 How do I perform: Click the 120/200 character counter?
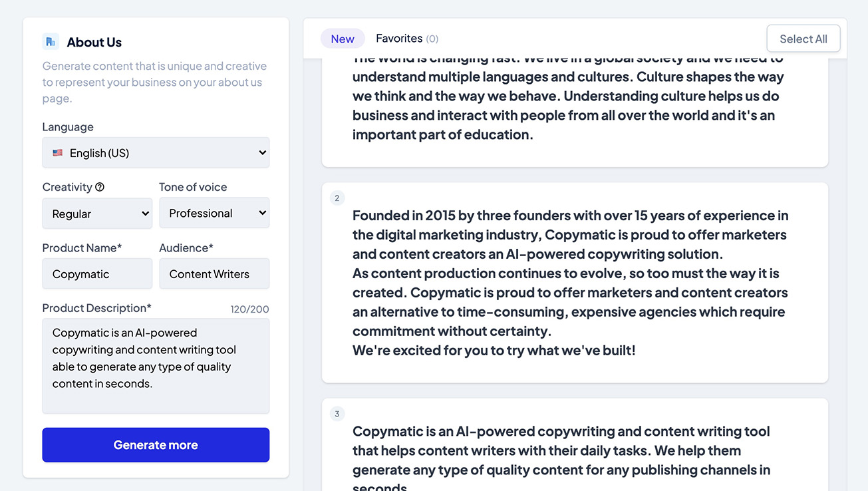pos(249,309)
